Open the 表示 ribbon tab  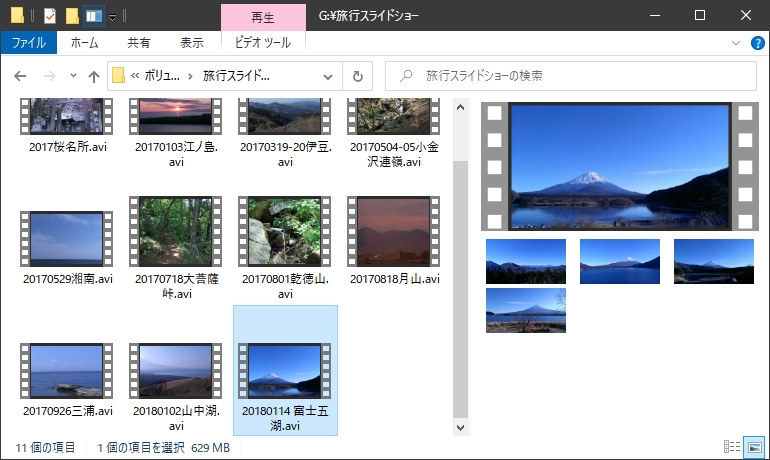tap(192, 43)
